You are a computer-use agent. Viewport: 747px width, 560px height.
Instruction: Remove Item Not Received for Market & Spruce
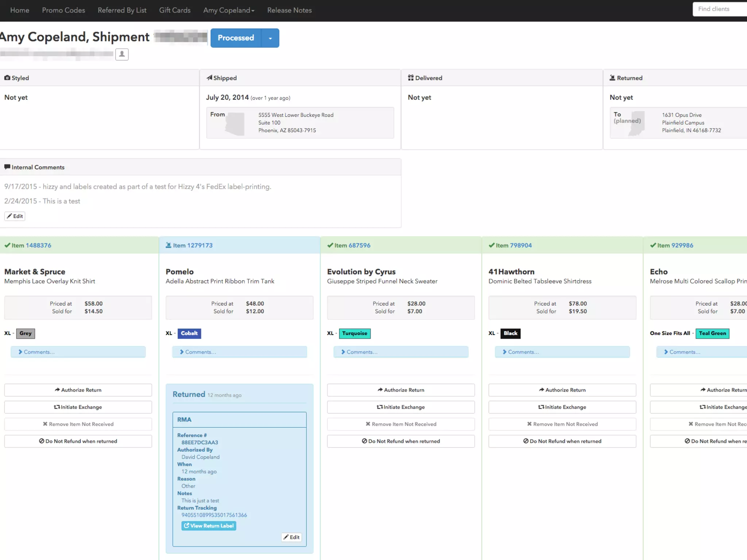[78, 424]
